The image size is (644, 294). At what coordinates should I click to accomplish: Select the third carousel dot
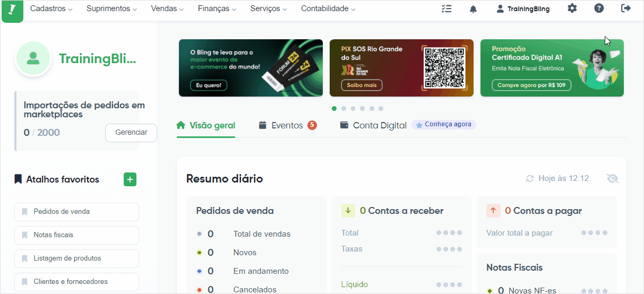(353, 108)
